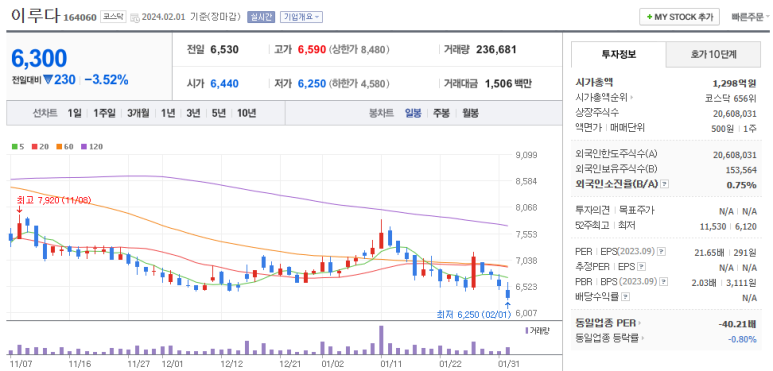Click the 동일업종 등락률 value -0.80%
Image resolution: width=773 pixels, height=371 pixels.
pyautogui.click(x=742, y=339)
